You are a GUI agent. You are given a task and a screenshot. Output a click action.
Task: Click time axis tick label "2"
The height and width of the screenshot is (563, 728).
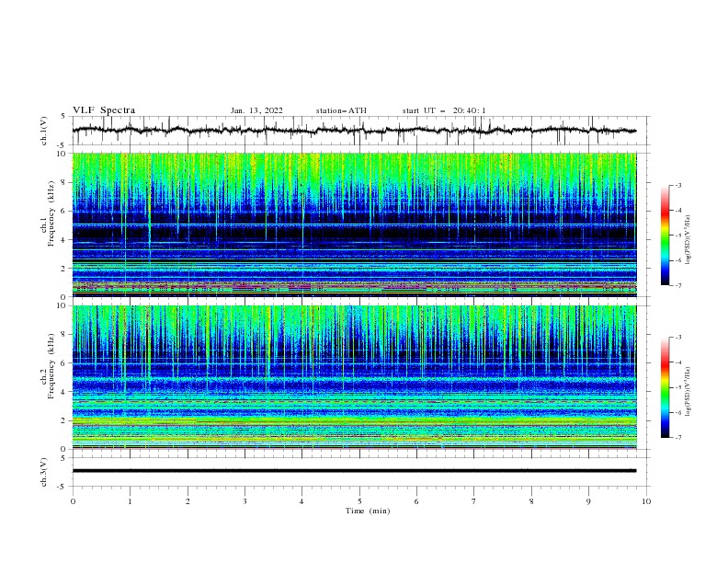pyautogui.click(x=188, y=501)
